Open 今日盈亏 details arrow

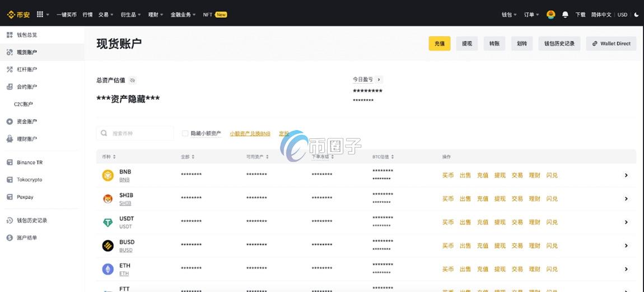tap(379, 80)
